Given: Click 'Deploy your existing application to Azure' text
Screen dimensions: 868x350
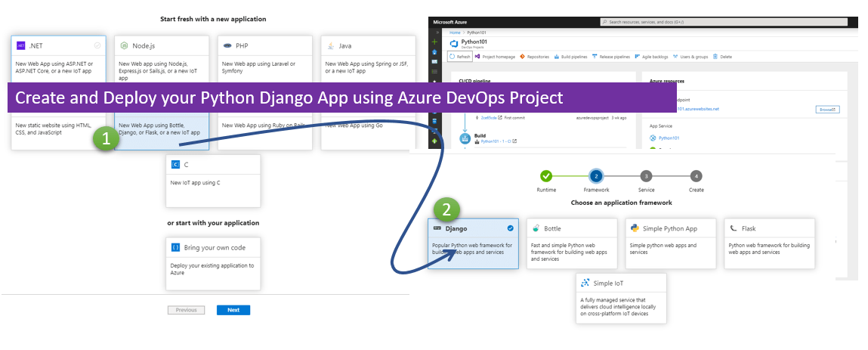Looking at the screenshot, I should coord(212,269).
